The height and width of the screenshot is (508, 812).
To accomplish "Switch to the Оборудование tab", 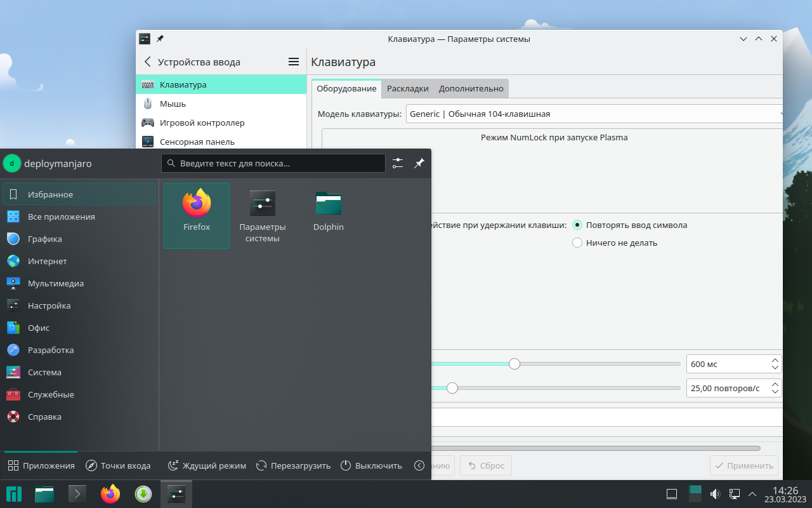I will (x=346, y=88).
